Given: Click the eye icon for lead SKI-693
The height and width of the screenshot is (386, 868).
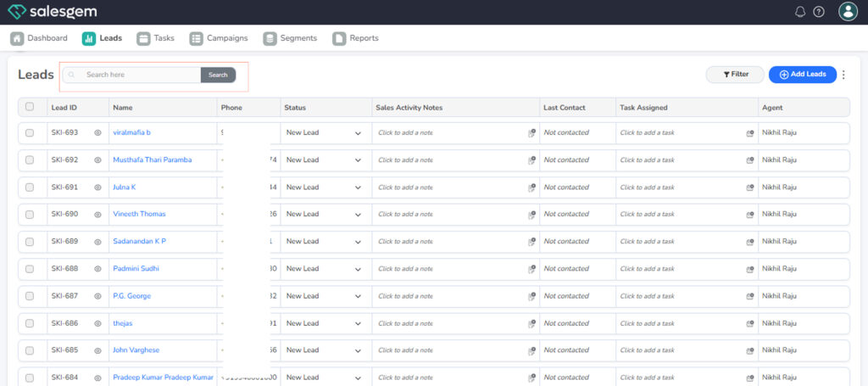Looking at the screenshot, I should (x=97, y=133).
